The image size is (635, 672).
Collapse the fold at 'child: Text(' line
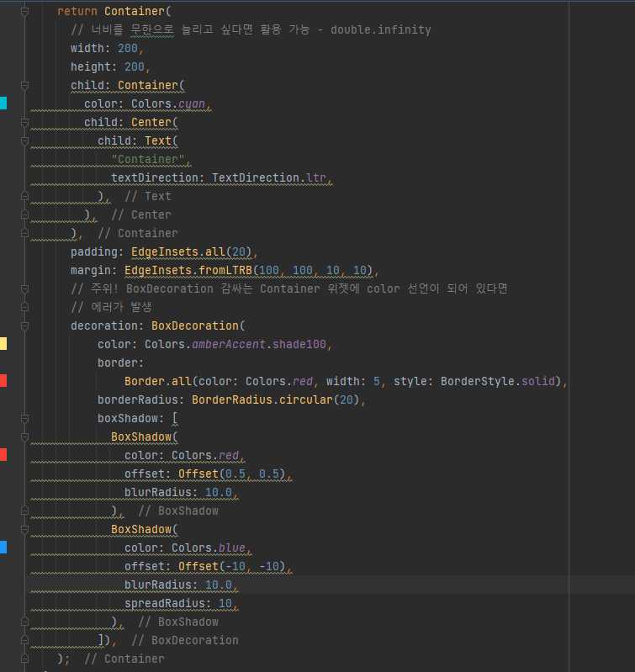coord(25,141)
